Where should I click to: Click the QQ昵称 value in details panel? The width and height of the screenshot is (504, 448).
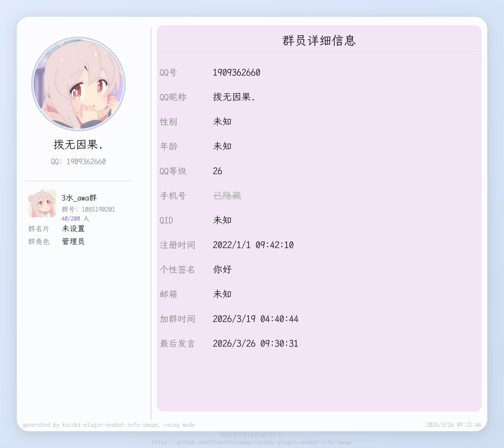tap(234, 97)
